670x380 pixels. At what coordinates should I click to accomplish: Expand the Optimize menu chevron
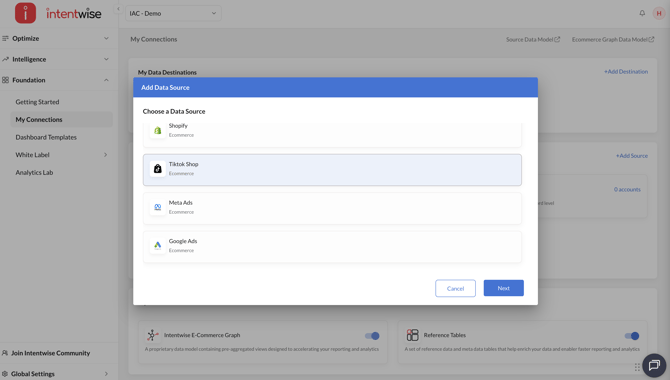point(106,38)
